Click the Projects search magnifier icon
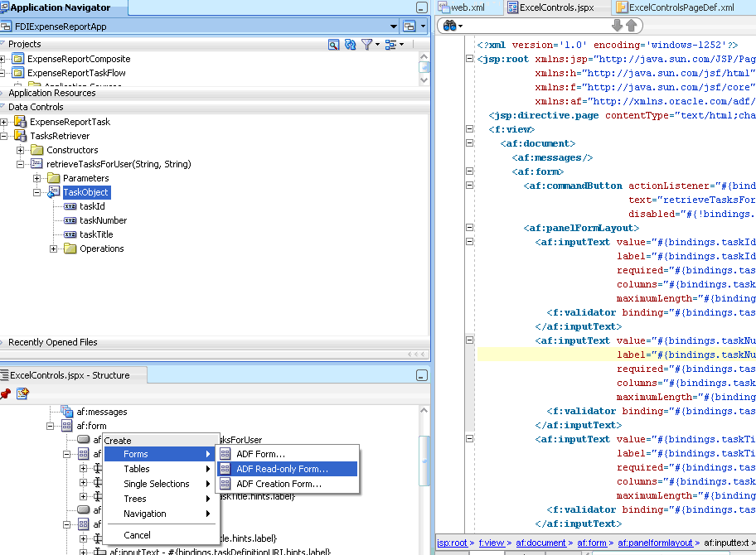Image resolution: width=756 pixels, height=555 pixels. coord(333,44)
